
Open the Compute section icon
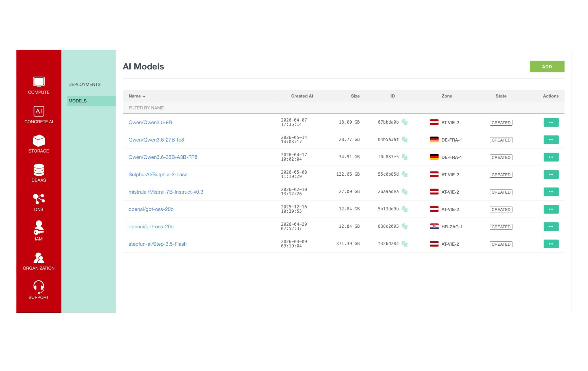pyautogui.click(x=39, y=82)
